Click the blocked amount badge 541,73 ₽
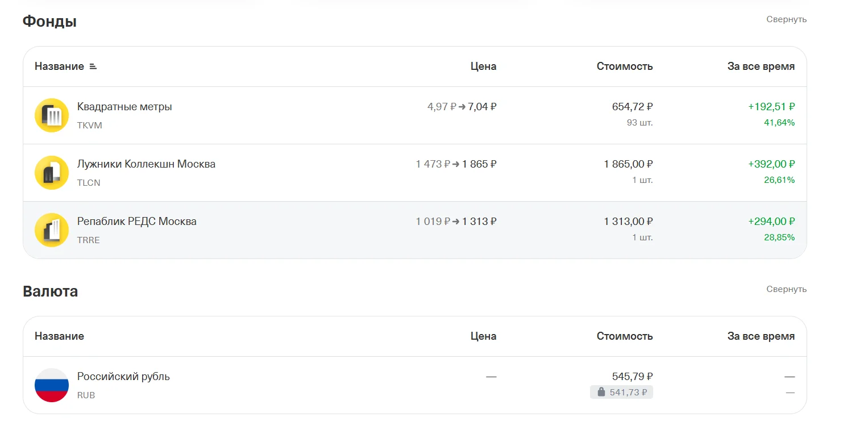The image size is (868, 438). coord(621,392)
